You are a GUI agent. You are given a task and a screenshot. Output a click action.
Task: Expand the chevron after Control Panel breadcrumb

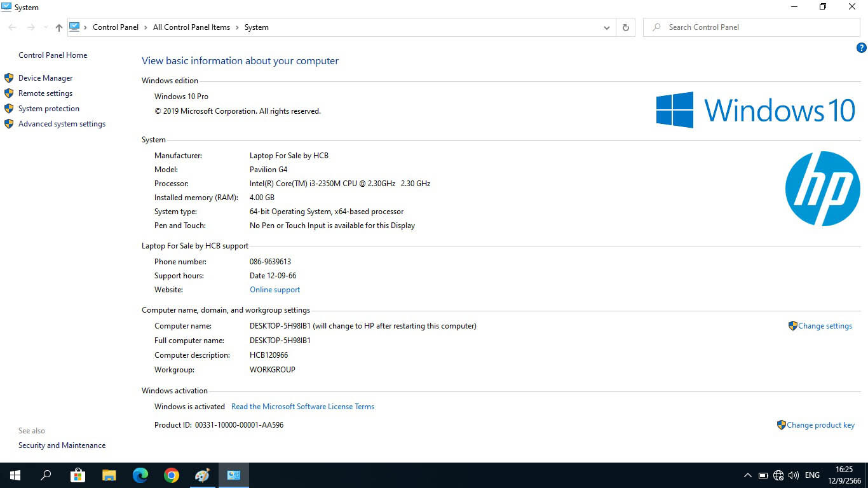[146, 27]
